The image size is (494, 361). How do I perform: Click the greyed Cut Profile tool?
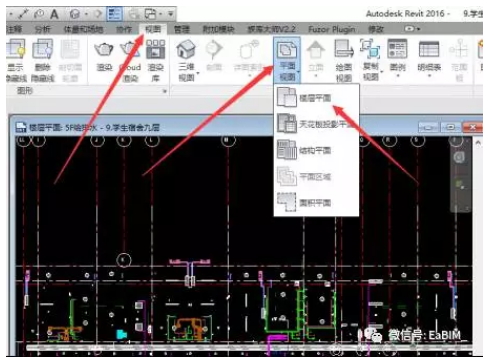pyautogui.click(x=70, y=60)
